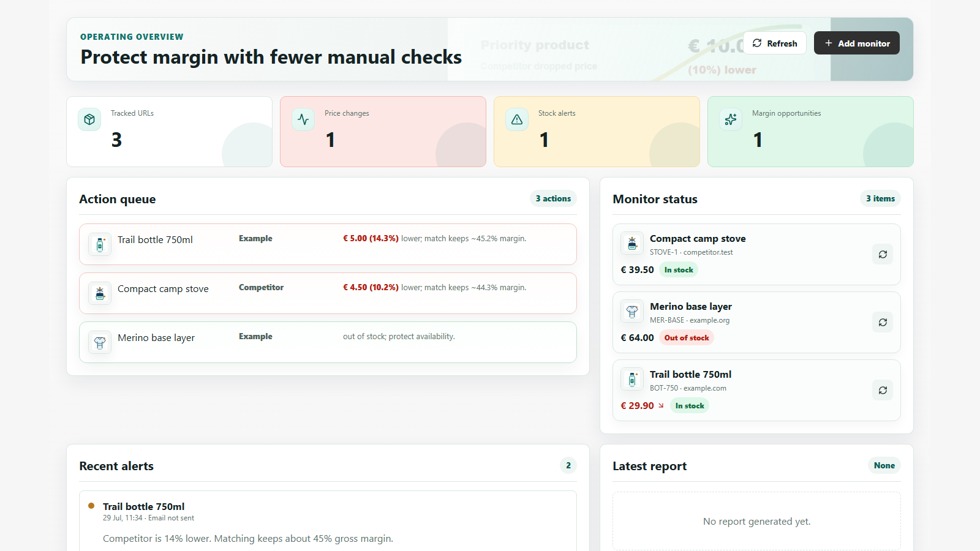This screenshot has width=980, height=551.
Task: Click 'MER-BASE · example.org' text
Action: [690, 320]
